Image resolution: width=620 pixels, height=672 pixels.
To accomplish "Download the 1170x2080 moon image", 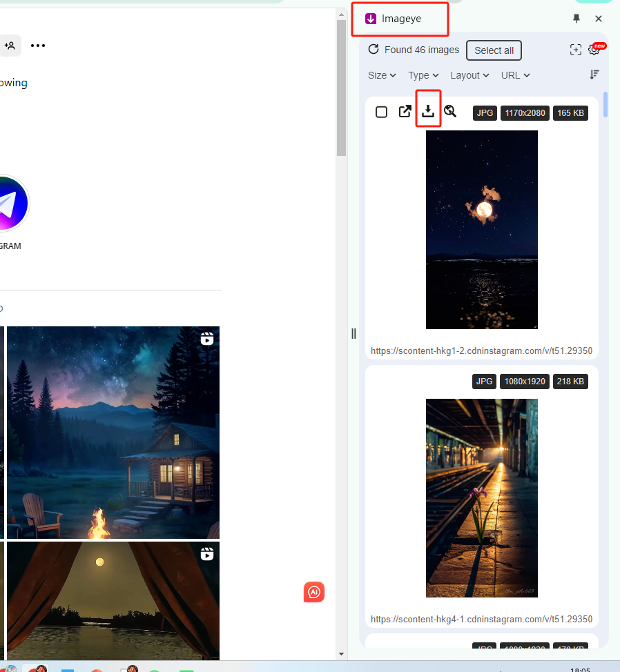I will click(x=428, y=112).
